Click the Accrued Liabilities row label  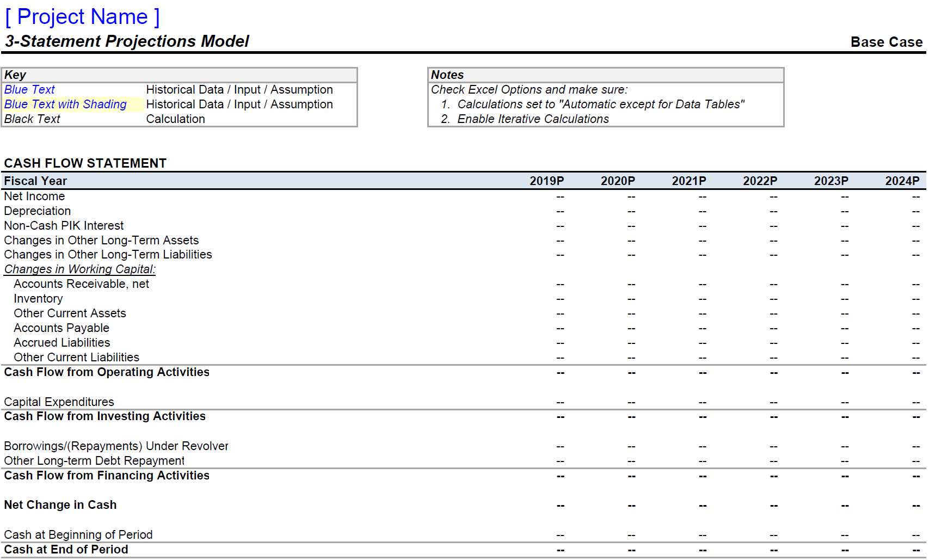point(62,343)
